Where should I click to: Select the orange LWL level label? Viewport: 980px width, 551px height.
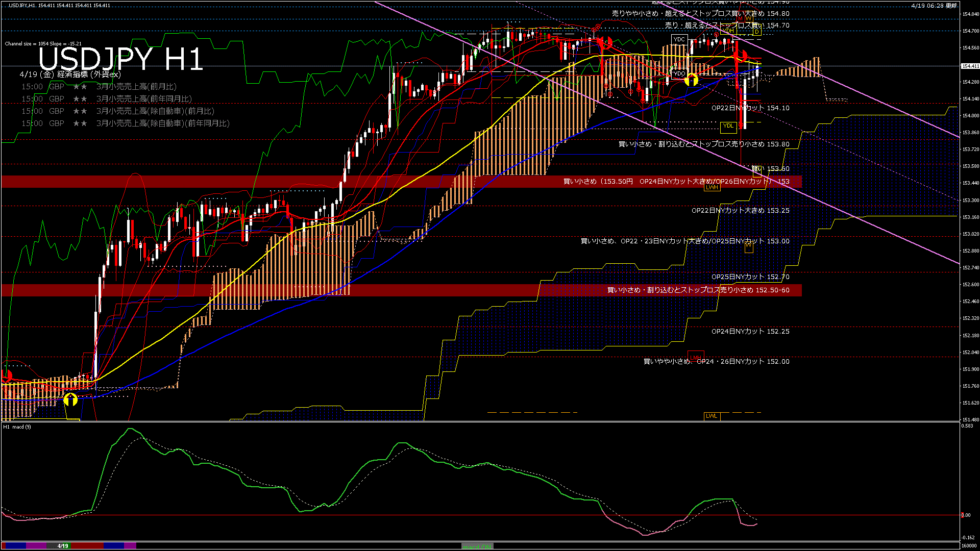click(x=712, y=416)
